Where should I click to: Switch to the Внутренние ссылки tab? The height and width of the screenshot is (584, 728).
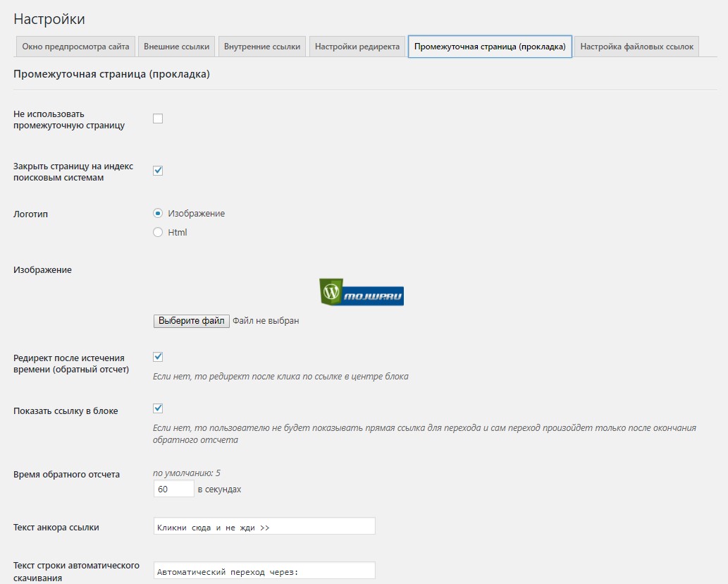coord(261,45)
